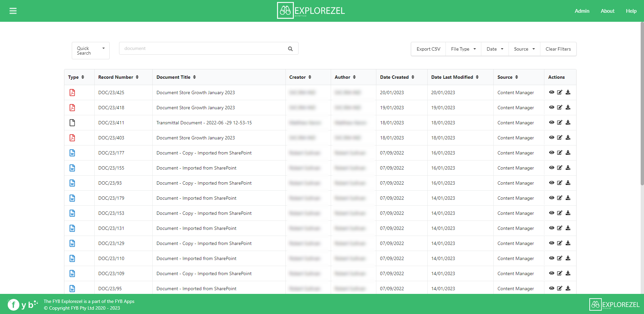Preview record DOC/23/418 with eye icon
Screen dimensions: 644x314
pos(551,107)
